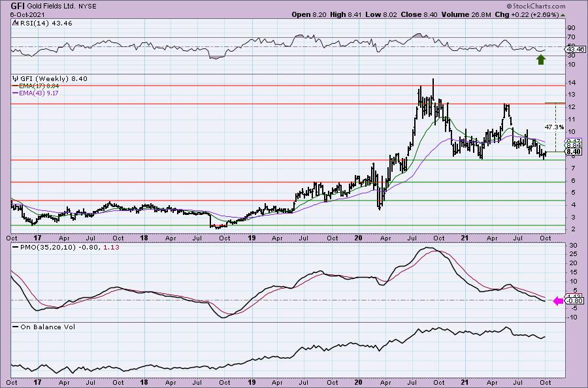Click the year 20 marker on time axis
Viewport: 588px width, 388px height.
coord(358,237)
